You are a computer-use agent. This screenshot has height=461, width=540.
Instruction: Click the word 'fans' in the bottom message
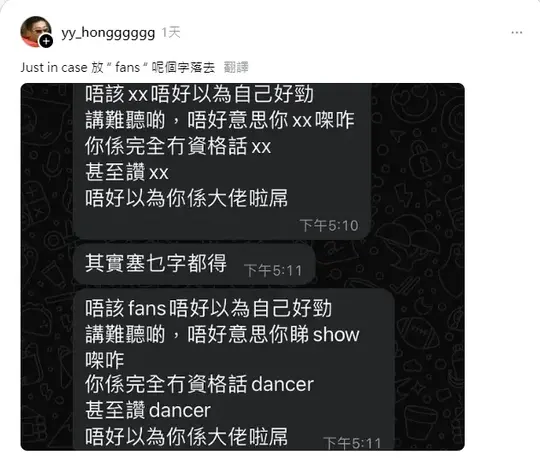click(x=147, y=308)
